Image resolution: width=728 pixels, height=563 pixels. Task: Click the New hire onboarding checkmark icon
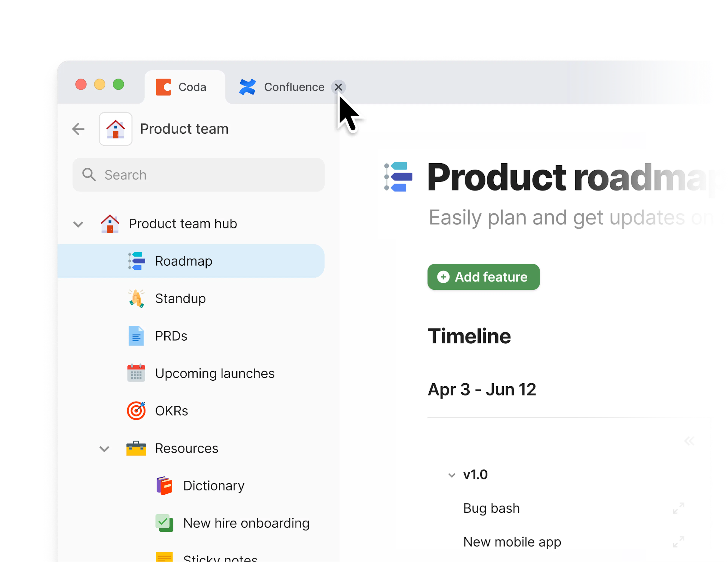coord(164,523)
